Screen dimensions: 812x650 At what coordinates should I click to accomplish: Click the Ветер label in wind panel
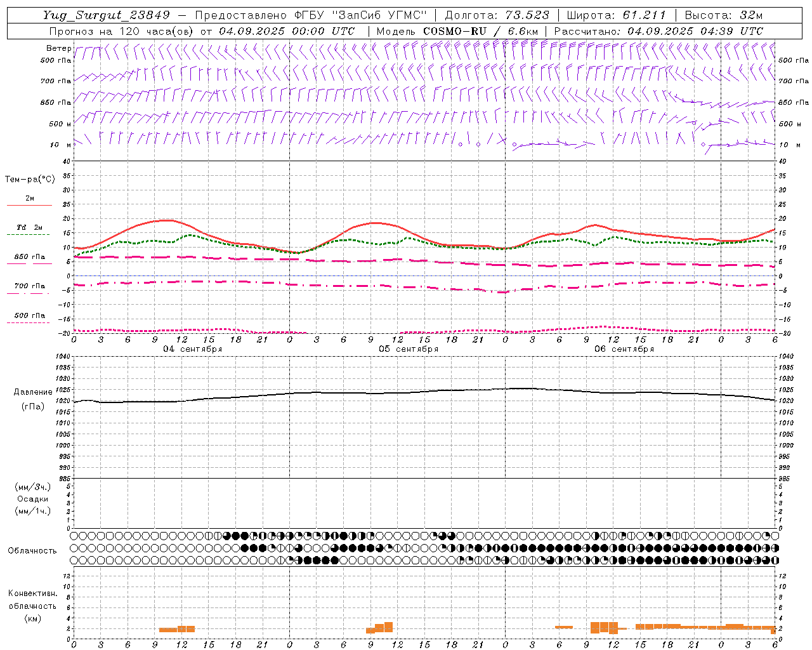(x=58, y=48)
